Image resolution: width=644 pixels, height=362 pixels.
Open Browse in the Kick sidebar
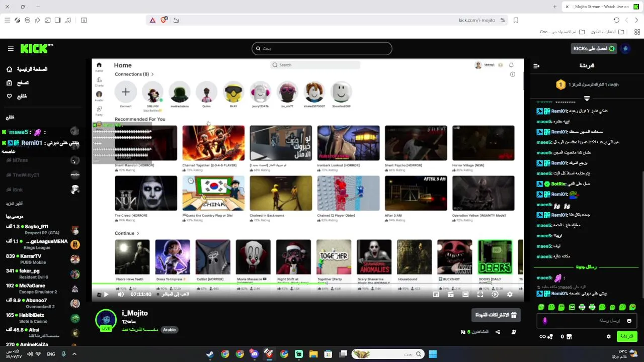(x=18, y=82)
